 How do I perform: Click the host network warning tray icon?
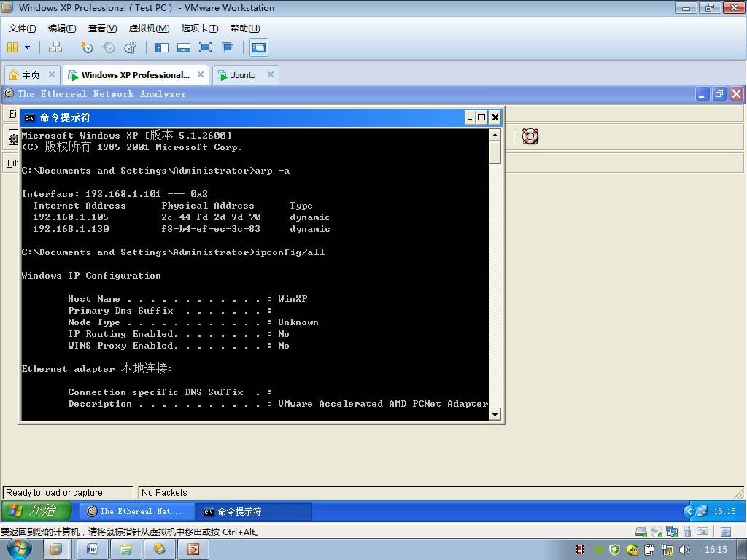667,550
